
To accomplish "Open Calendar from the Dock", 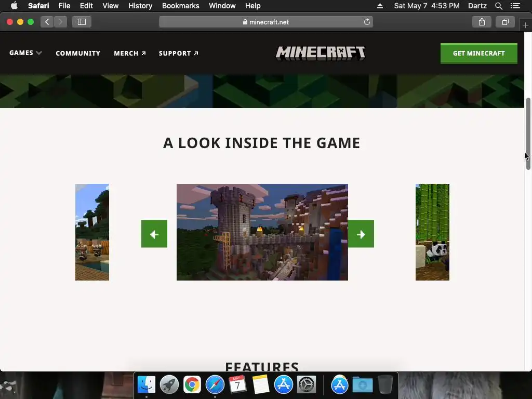I will [237, 384].
